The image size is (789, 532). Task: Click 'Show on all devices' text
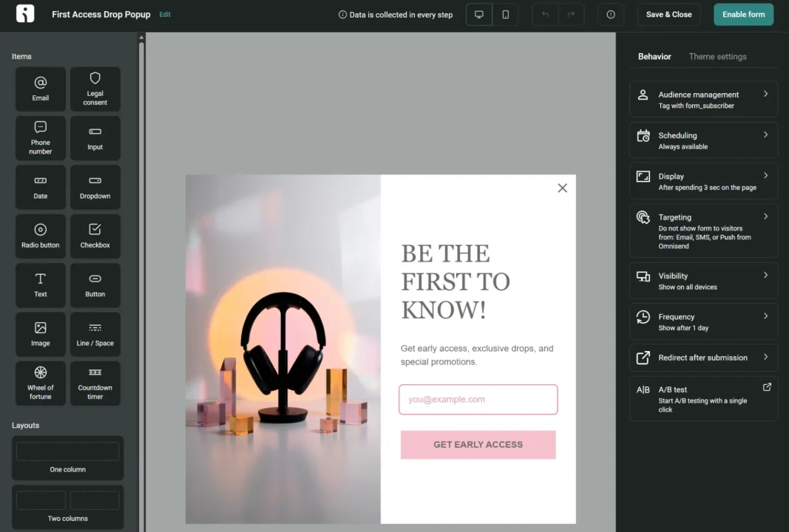click(688, 287)
